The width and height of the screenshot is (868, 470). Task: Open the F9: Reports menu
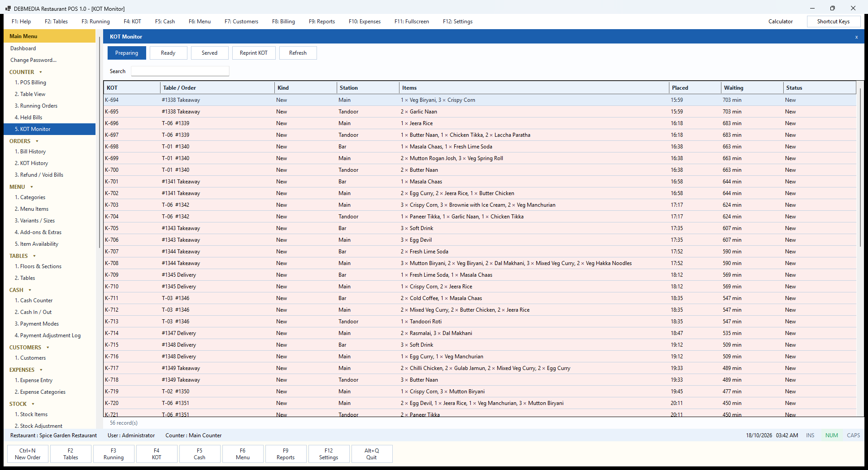(321, 22)
